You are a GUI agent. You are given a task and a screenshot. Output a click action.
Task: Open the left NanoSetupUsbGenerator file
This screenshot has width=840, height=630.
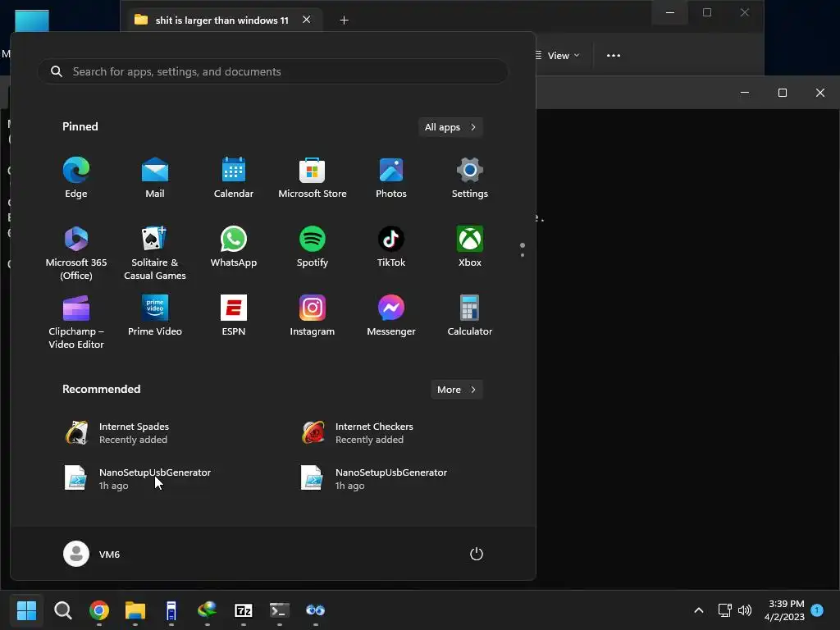pyautogui.click(x=137, y=478)
